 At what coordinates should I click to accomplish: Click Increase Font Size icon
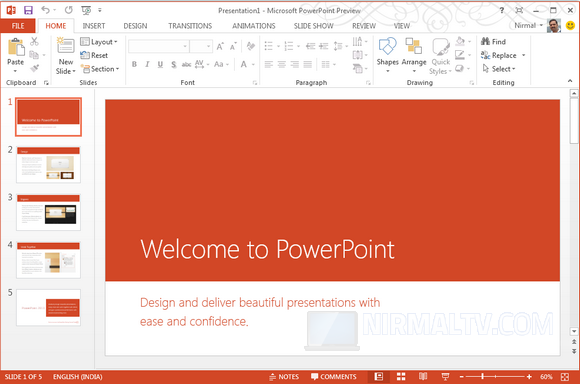click(x=220, y=46)
